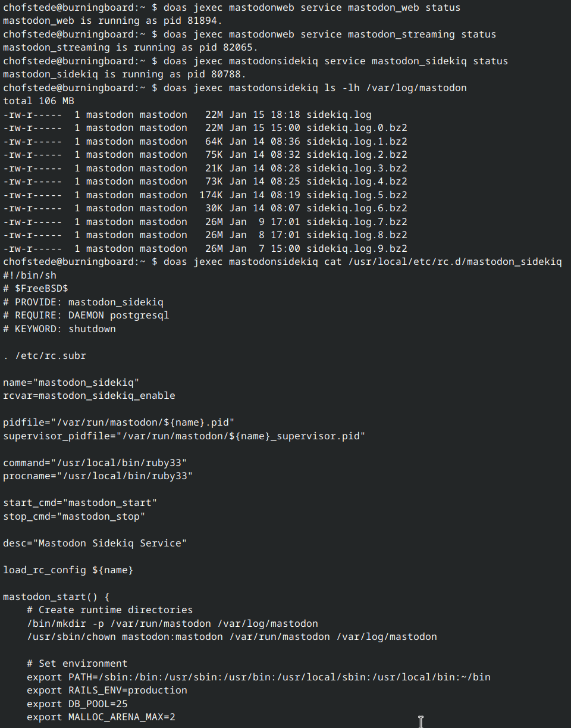Click the supervisor_pidfile assignment line
571x728 pixels.
[x=184, y=436]
